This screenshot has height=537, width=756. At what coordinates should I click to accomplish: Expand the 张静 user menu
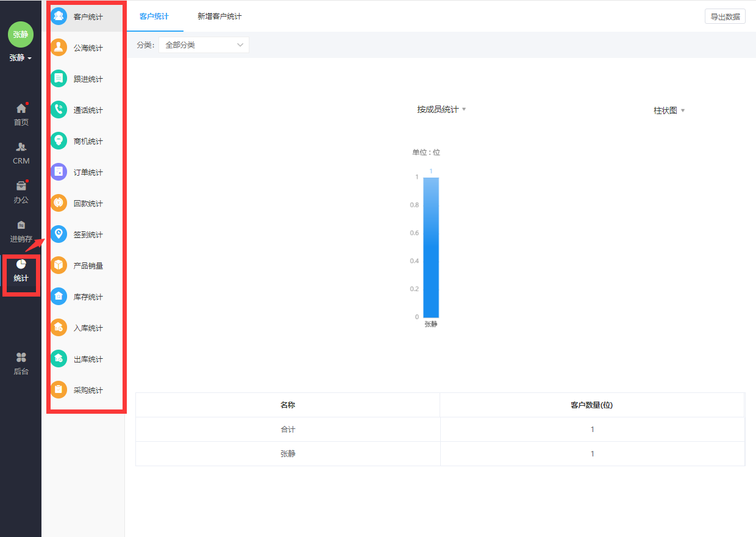(x=21, y=58)
